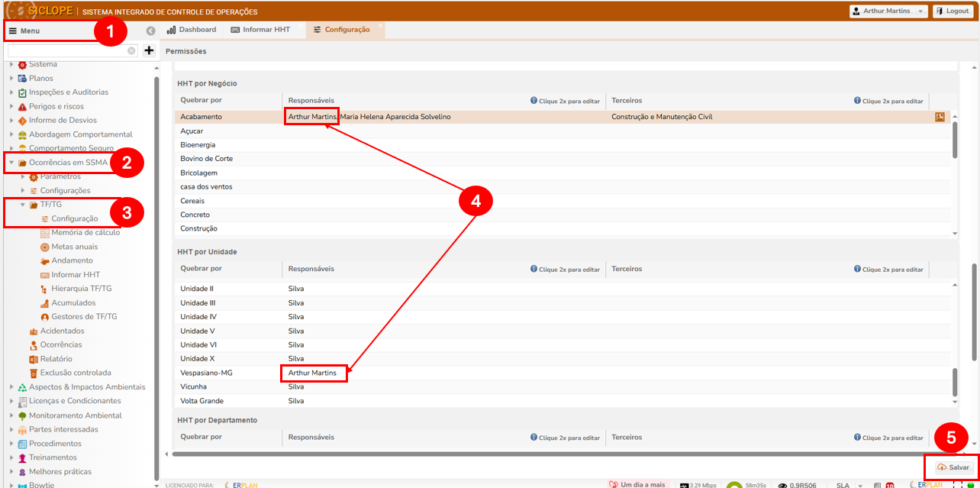
Task: Collapse the sidebar using the left arrow icon
Action: (150, 31)
